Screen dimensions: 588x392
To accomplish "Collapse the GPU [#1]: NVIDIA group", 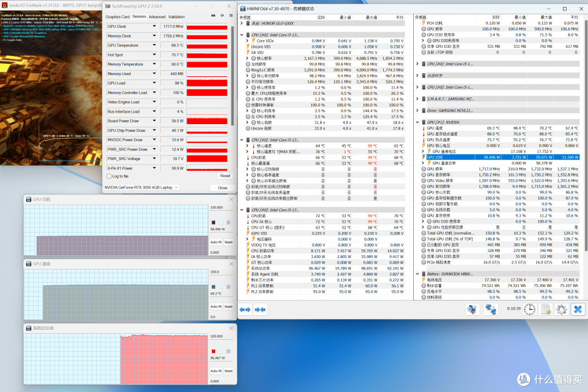I will (x=418, y=122).
